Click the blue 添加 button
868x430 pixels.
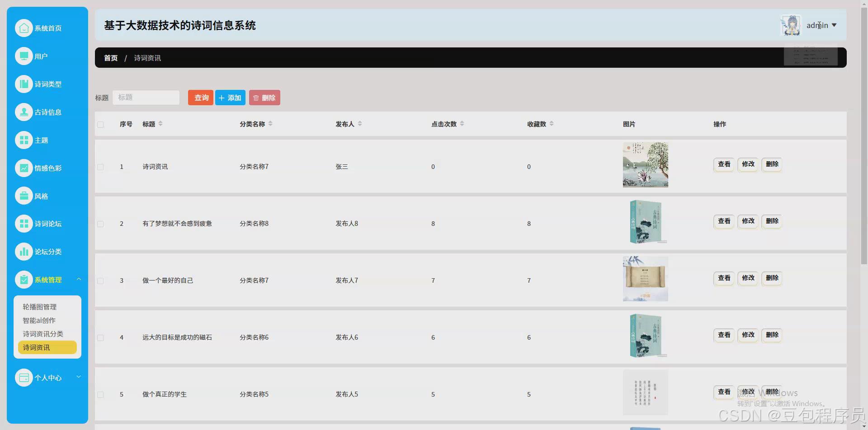pyautogui.click(x=230, y=98)
